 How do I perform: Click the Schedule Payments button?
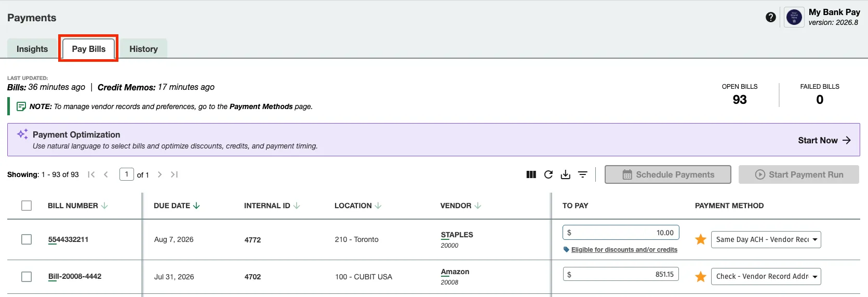[668, 174]
